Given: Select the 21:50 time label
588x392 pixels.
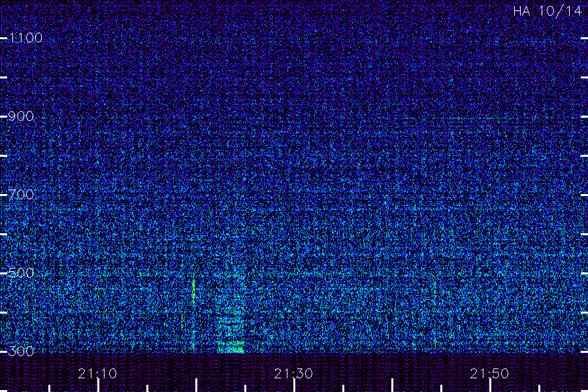Looking at the screenshot, I should click(x=489, y=374).
